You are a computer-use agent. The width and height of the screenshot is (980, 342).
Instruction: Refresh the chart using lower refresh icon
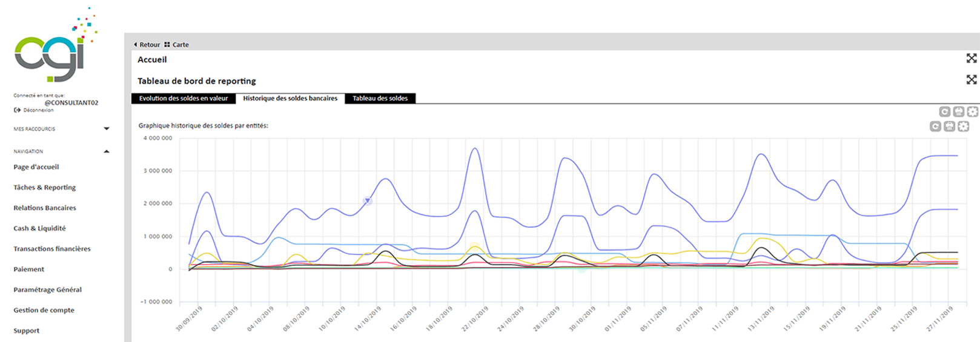935,126
